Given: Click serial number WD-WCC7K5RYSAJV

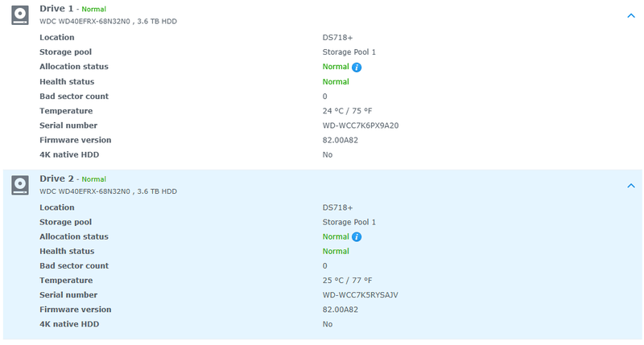Looking at the screenshot, I should pos(360,295).
